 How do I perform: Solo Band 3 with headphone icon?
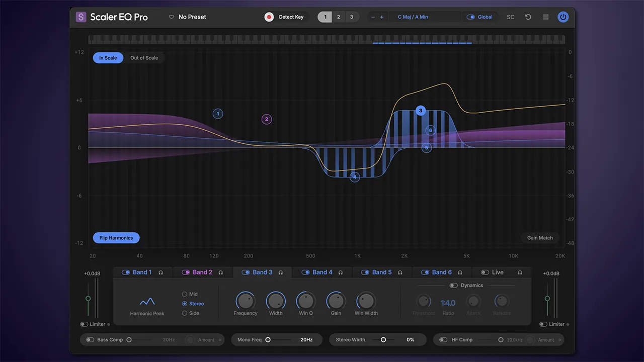tap(281, 273)
